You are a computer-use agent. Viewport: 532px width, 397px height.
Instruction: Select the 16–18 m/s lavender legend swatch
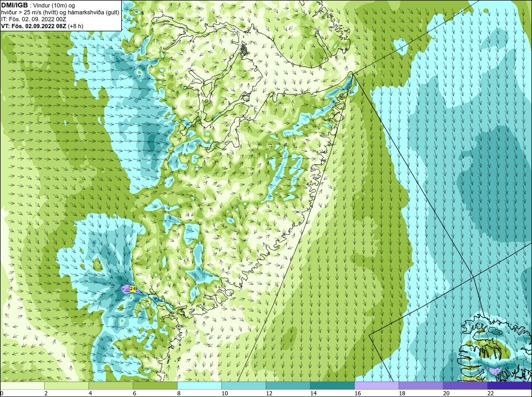point(377,385)
